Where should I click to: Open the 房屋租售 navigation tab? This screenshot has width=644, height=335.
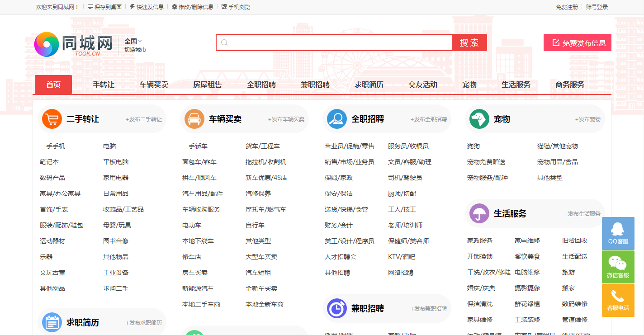tap(208, 85)
